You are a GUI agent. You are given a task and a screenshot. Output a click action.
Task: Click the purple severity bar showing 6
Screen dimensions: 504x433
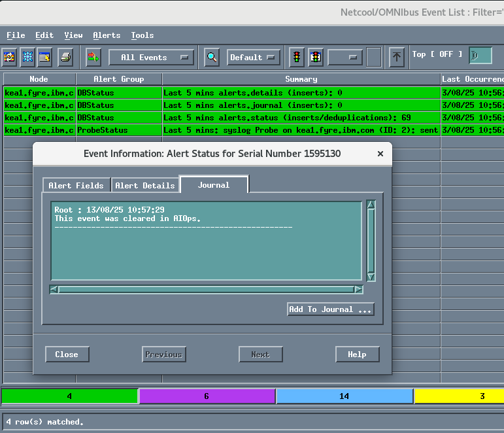(207, 396)
